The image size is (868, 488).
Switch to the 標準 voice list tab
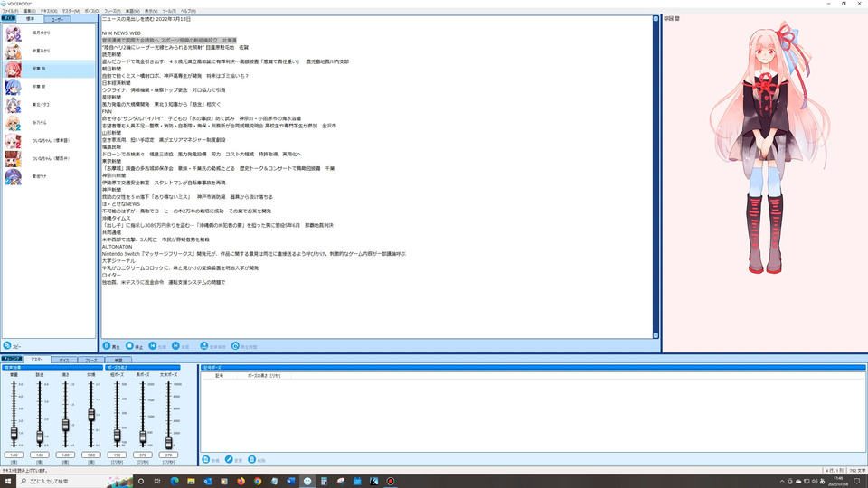coord(31,18)
